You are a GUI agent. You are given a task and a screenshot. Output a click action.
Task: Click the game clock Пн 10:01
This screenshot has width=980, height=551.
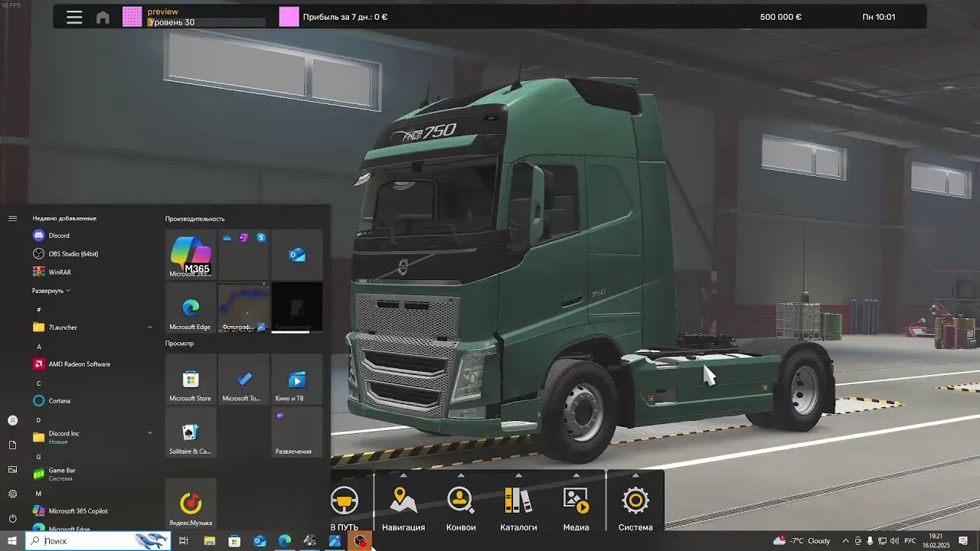[x=879, y=17]
